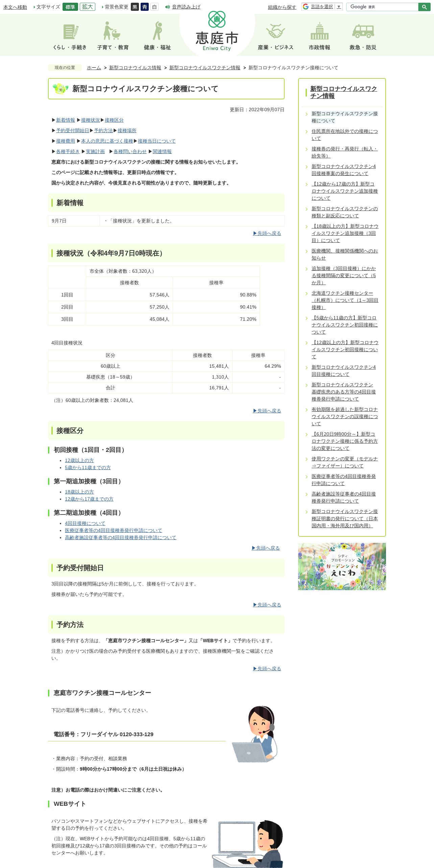Open sidebar heading 新型コロナウイルスワクチン情報
The image size is (434, 868).
click(343, 92)
